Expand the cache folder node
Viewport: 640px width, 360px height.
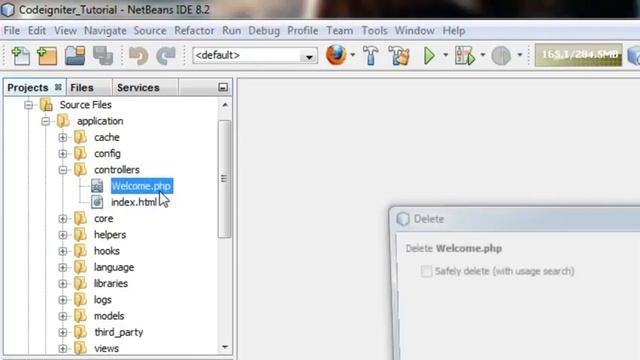[62, 138]
